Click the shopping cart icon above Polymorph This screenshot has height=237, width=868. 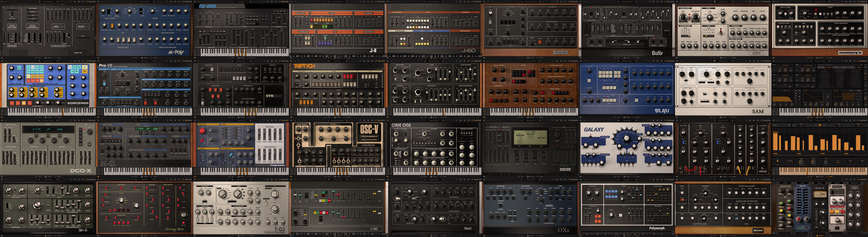661,180
